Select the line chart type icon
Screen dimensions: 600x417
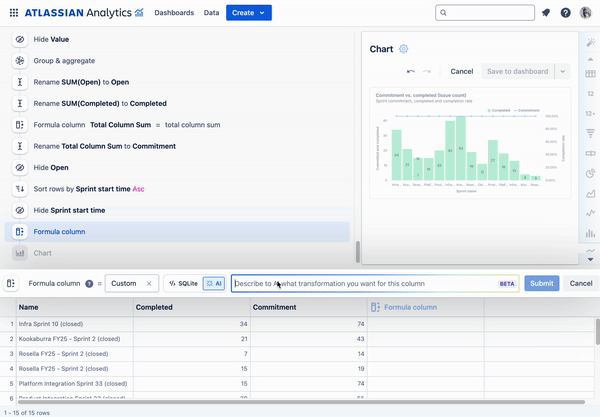[x=590, y=213]
